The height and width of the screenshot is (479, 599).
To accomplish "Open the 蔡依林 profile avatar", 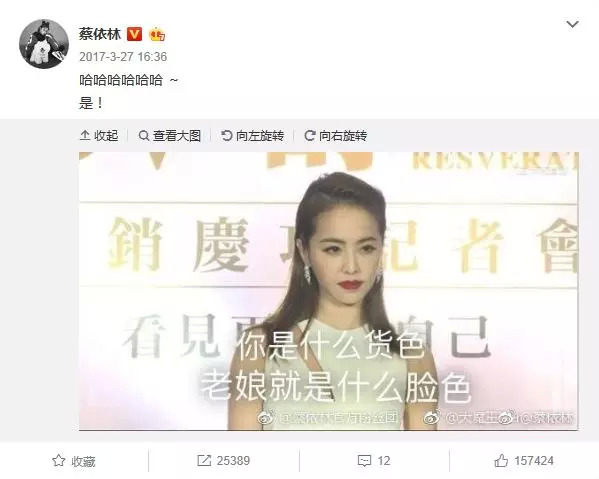I will [x=44, y=44].
